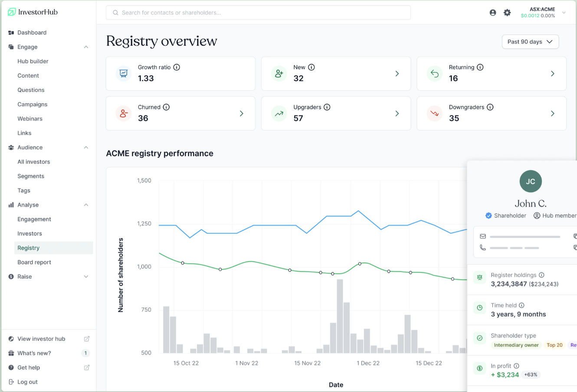Click the Churned info icon
The height and width of the screenshot is (392, 577).
click(166, 107)
